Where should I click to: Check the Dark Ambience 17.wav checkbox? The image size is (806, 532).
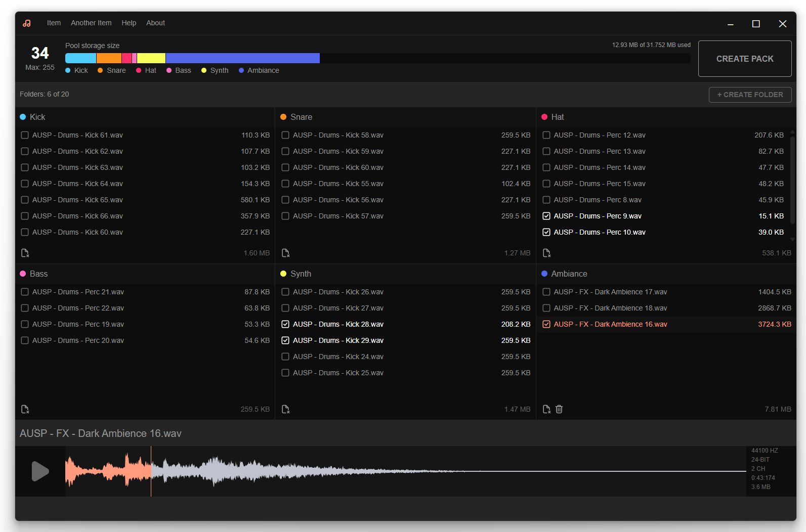[546, 292]
